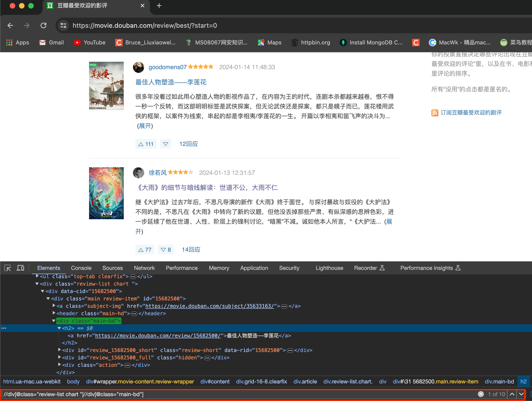Toggle the review_15682500_short div node
Viewport: 532px width, 401px height.
(x=59, y=350)
